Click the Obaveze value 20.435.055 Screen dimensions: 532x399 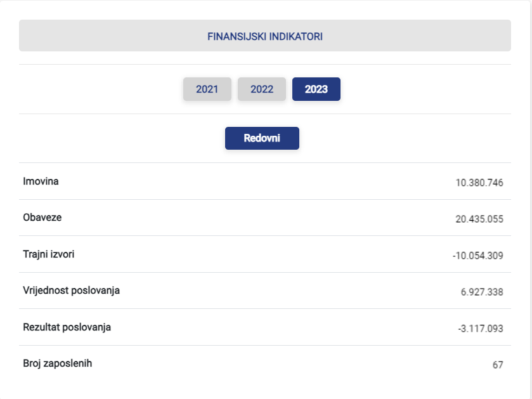(x=479, y=219)
